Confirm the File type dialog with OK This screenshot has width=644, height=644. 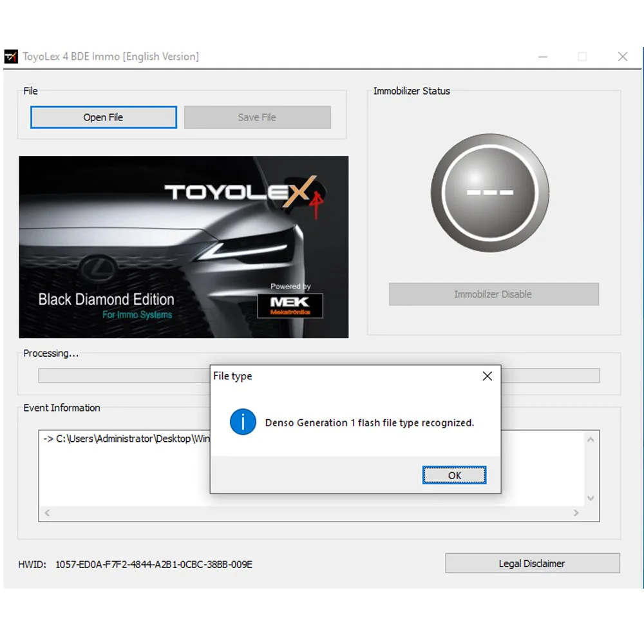point(454,475)
